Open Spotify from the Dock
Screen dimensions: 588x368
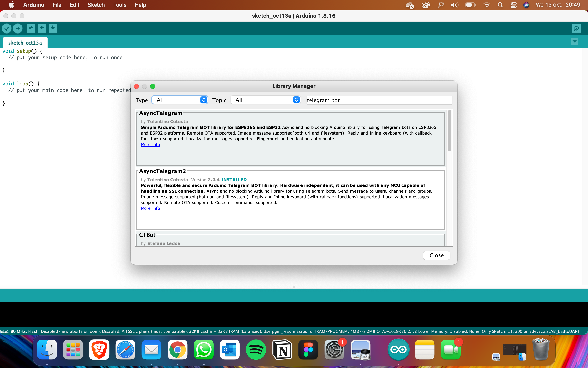[256, 350]
